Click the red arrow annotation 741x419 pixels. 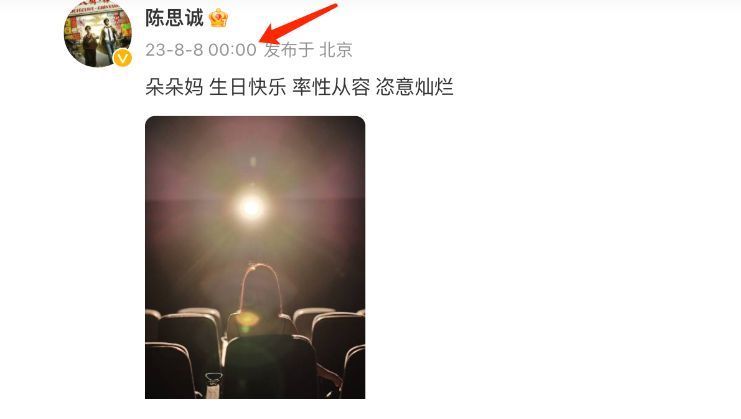(299, 23)
